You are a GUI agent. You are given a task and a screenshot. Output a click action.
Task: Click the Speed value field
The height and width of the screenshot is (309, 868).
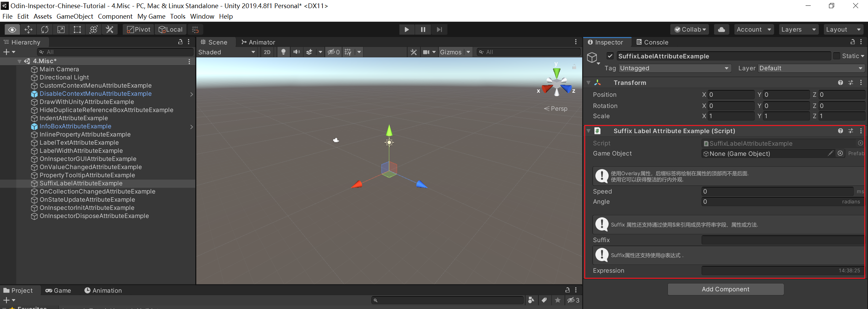[x=777, y=192]
